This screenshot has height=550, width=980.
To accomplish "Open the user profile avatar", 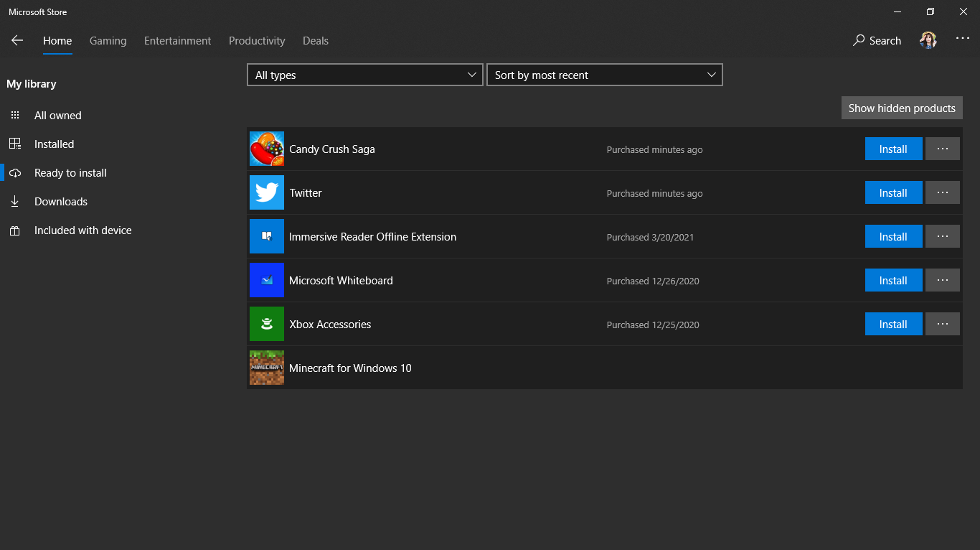I will coord(928,41).
